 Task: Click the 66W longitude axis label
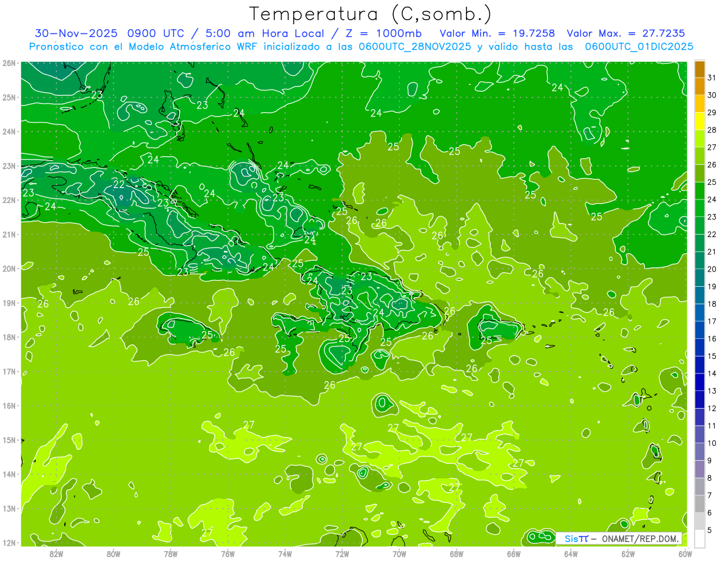(x=514, y=554)
